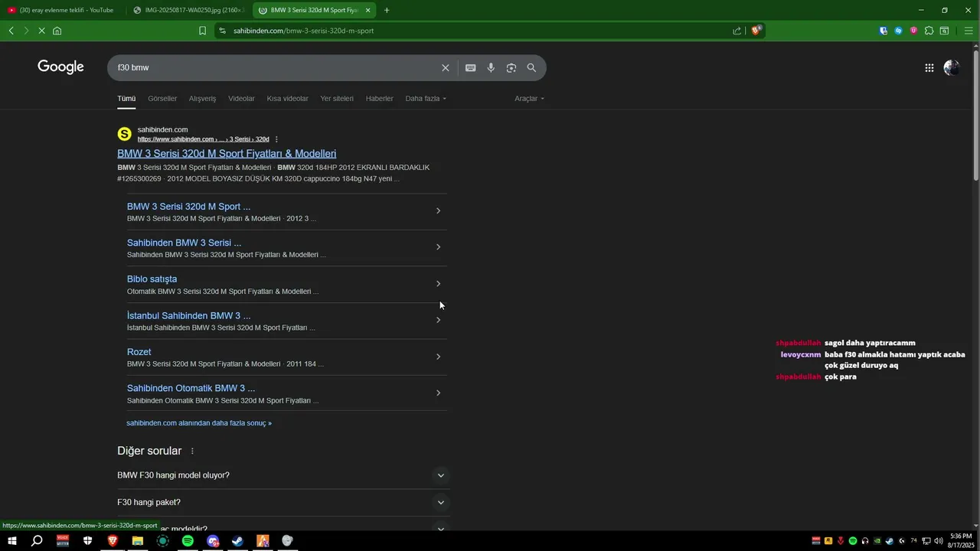The image size is (980, 551).
Task: Open the Brave hamburger menu
Action: (969, 31)
